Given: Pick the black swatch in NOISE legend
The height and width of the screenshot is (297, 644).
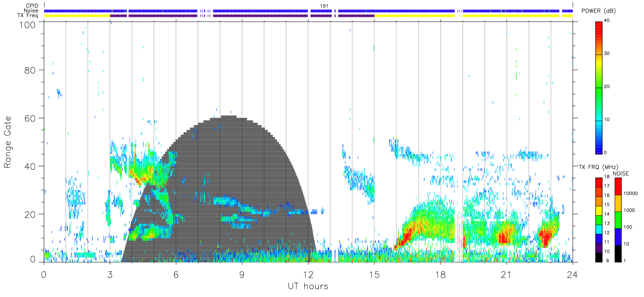Looking at the screenshot, I should [617, 253].
